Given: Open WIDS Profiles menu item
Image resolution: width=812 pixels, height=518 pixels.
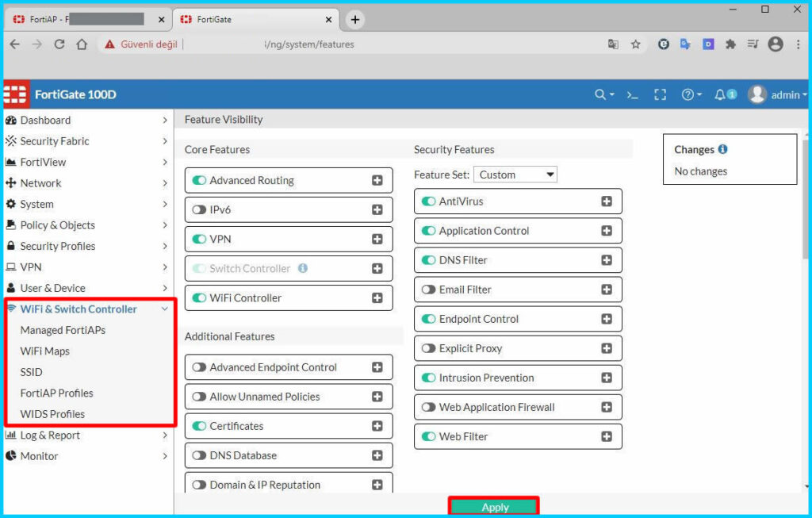Looking at the screenshot, I should pos(52,414).
